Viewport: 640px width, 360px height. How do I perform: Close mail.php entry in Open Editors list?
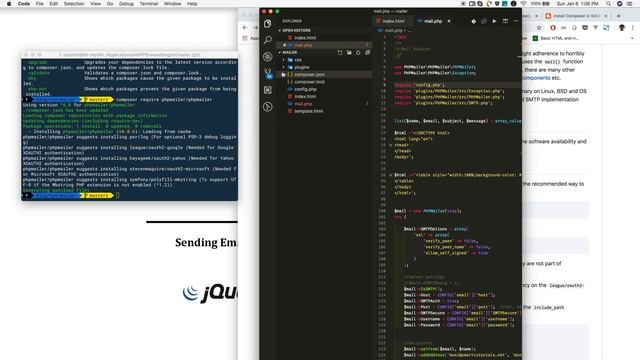pyautogui.click(x=284, y=45)
